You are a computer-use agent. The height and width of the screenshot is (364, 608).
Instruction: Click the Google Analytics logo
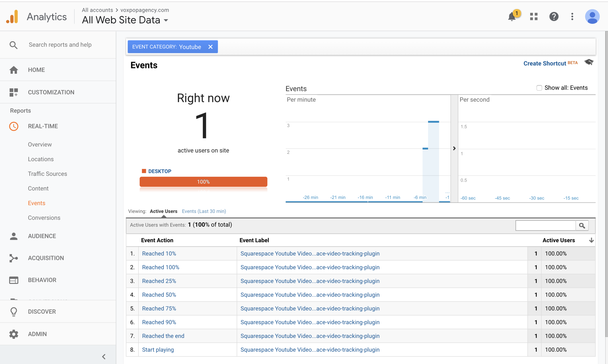12,17
